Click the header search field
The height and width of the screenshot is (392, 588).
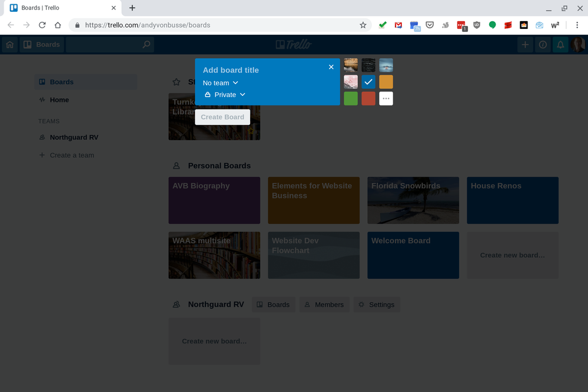click(x=110, y=45)
